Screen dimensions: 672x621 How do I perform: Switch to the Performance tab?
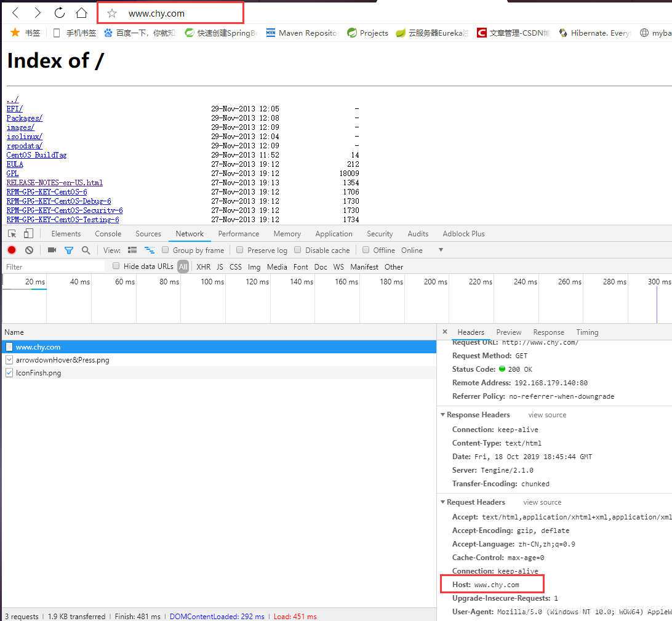pos(239,234)
